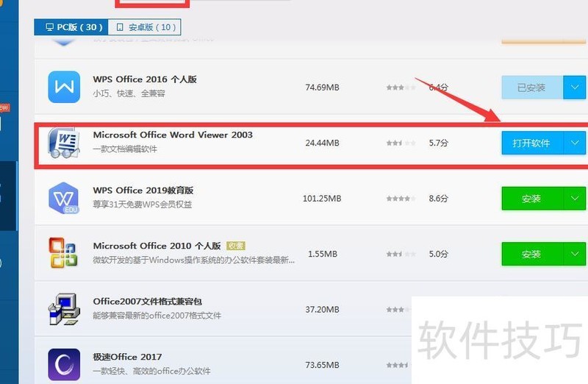588x384 pixels.
Task: Open Office2007文件格式兼容包 title
Action: [148, 302]
